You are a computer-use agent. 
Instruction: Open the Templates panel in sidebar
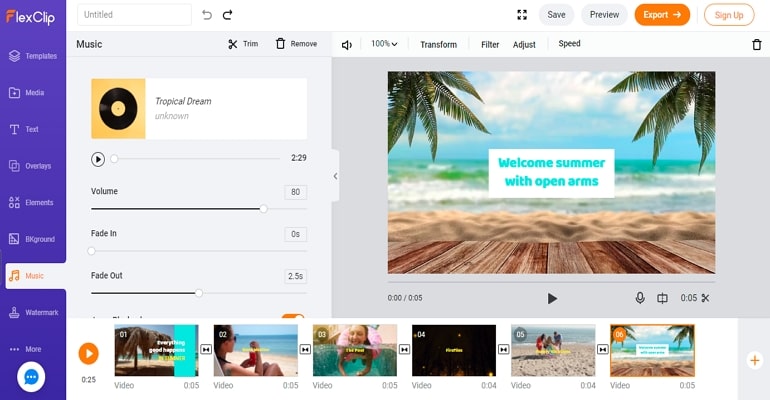point(33,56)
